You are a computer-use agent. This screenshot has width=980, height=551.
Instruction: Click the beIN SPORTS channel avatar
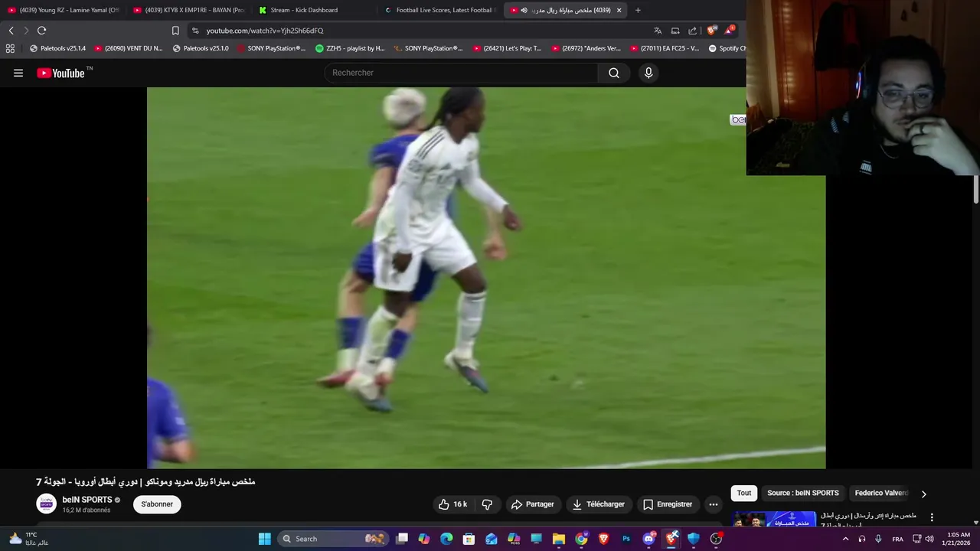point(47,504)
